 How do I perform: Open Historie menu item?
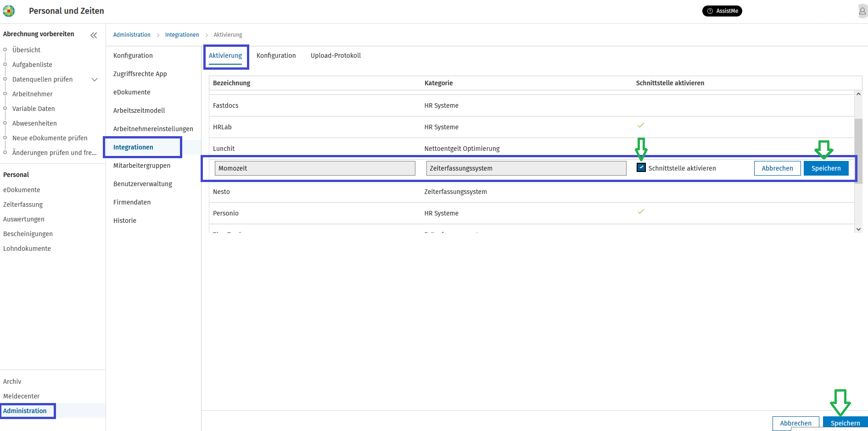[x=125, y=221]
